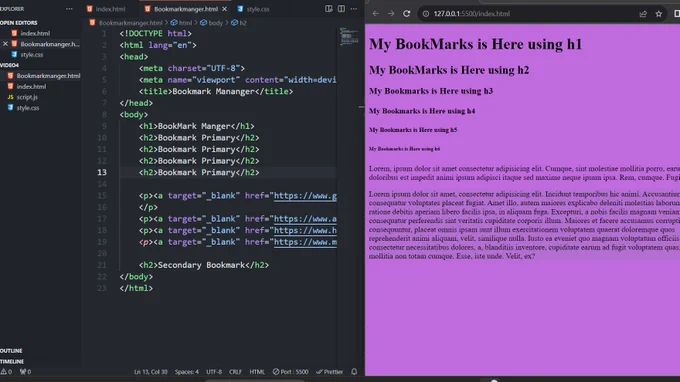Click the https://www.g link on line 15

[305, 196]
